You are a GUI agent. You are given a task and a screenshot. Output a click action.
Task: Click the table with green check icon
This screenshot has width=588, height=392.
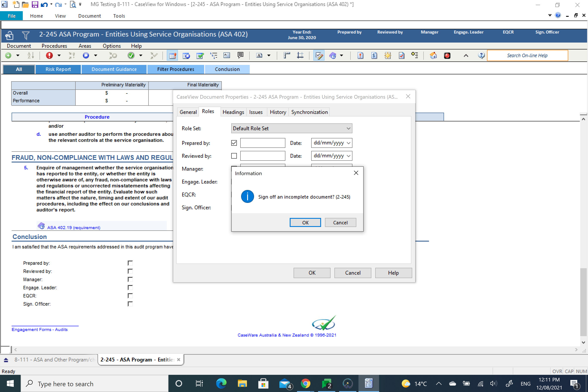[200, 55]
